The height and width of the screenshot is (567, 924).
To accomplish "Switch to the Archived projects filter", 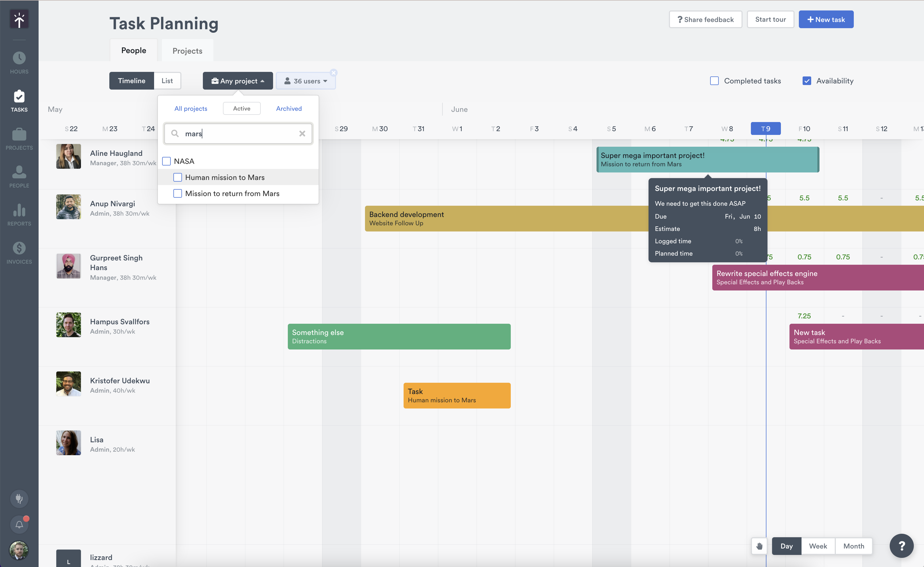I will point(289,108).
